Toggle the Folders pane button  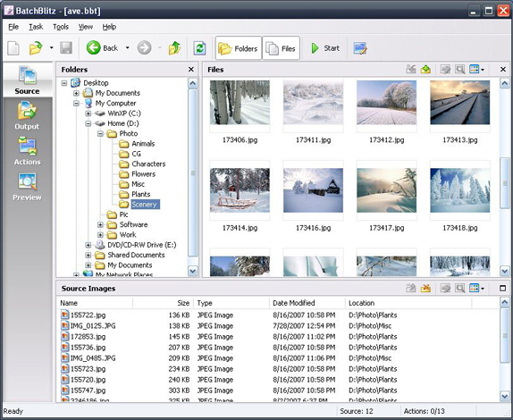239,48
